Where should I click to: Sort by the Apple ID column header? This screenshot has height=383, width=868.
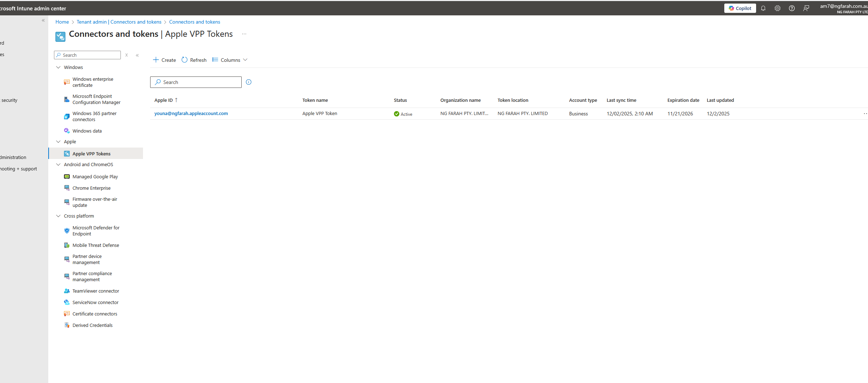[x=164, y=100]
